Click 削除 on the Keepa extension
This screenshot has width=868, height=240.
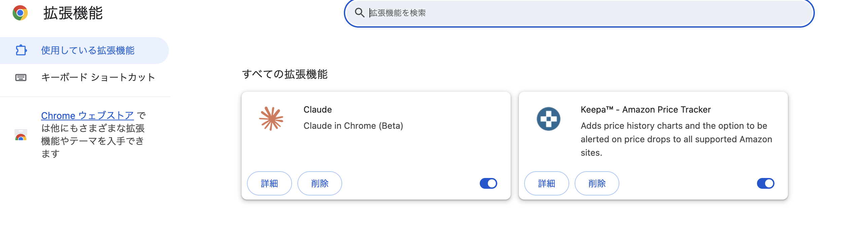(x=596, y=183)
